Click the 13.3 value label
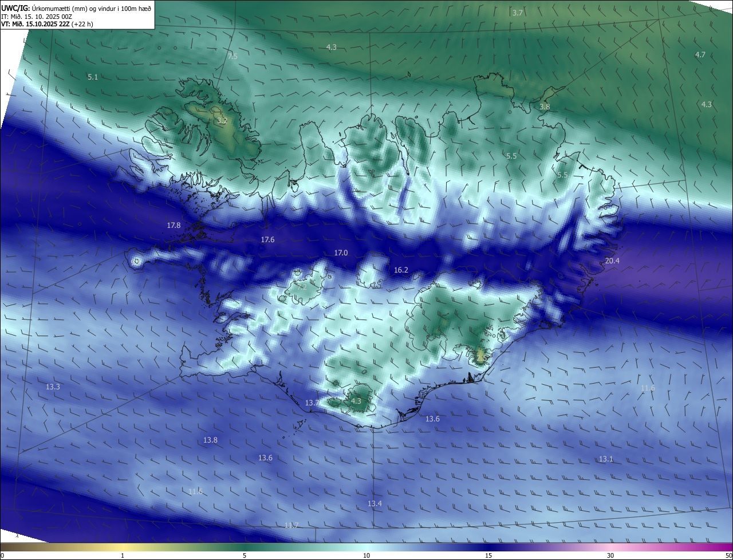This screenshot has width=733, height=560. [x=53, y=387]
